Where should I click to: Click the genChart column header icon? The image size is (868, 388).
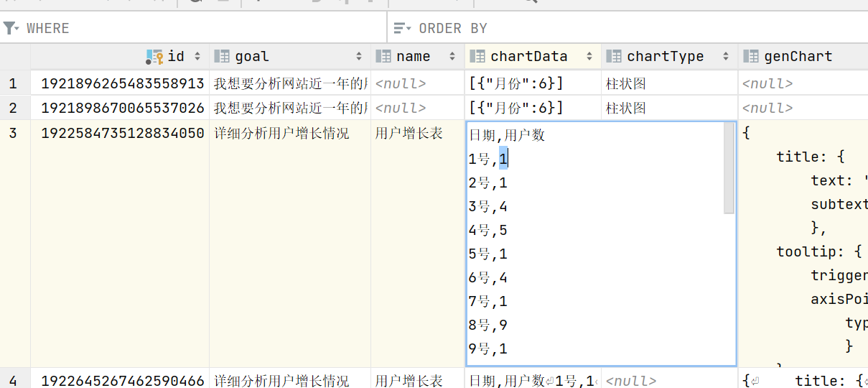(x=751, y=56)
